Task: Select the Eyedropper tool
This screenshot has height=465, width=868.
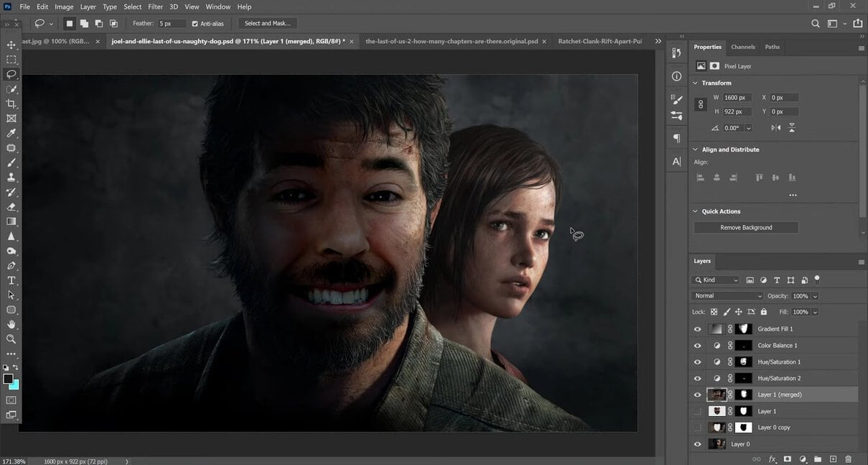Action: tap(11, 133)
